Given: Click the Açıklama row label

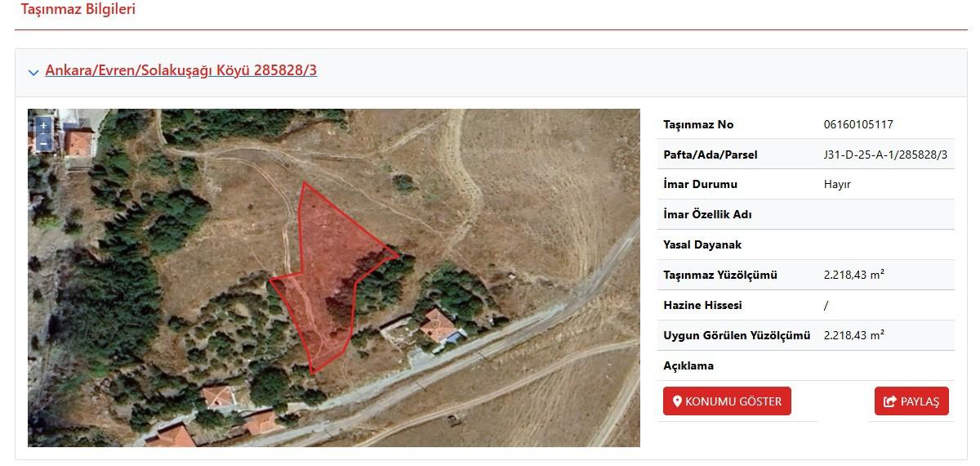Looking at the screenshot, I should click(x=688, y=365).
